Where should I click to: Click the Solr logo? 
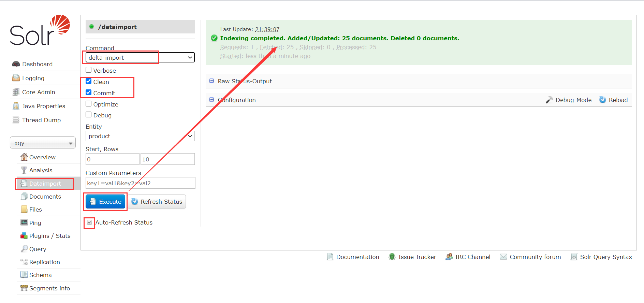click(x=40, y=30)
